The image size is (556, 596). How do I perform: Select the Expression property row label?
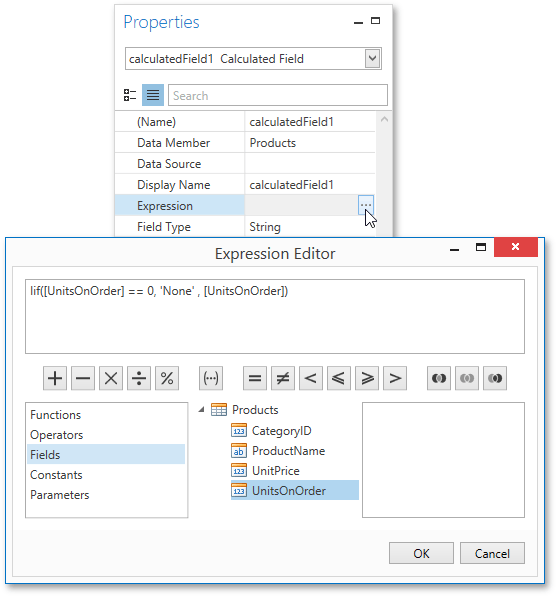(x=165, y=206)
